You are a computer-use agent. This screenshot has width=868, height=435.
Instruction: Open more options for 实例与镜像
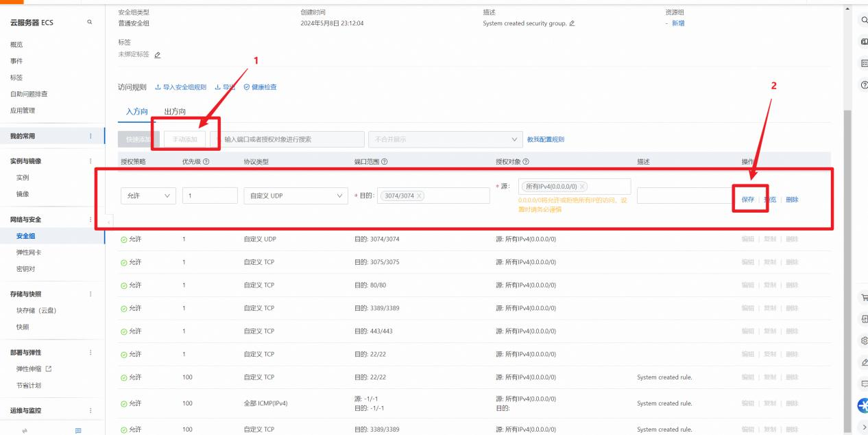pyautogui.click(x=91, y=161)
